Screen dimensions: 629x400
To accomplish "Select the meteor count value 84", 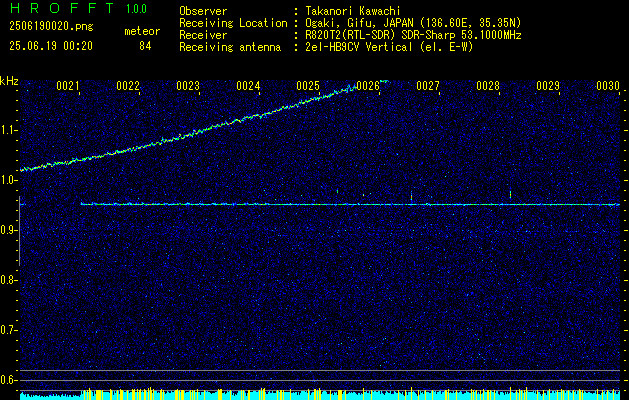I will (145, 46).
